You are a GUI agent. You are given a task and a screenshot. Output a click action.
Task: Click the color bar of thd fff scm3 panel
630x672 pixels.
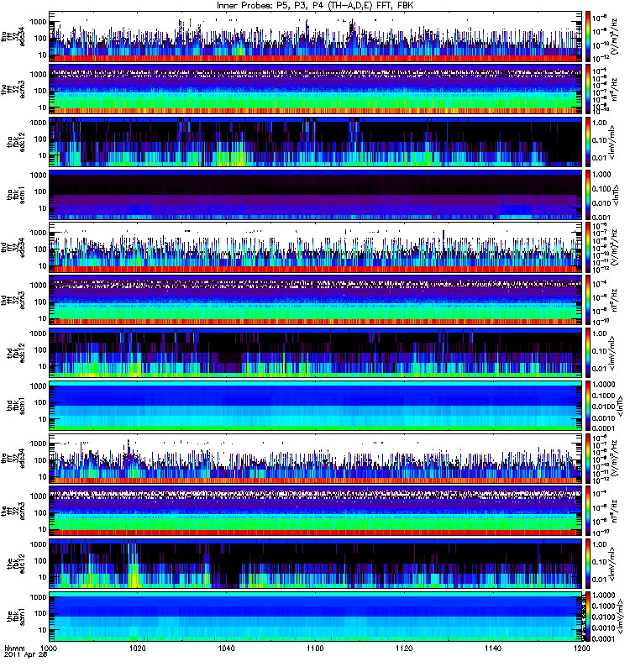(589, 300)
